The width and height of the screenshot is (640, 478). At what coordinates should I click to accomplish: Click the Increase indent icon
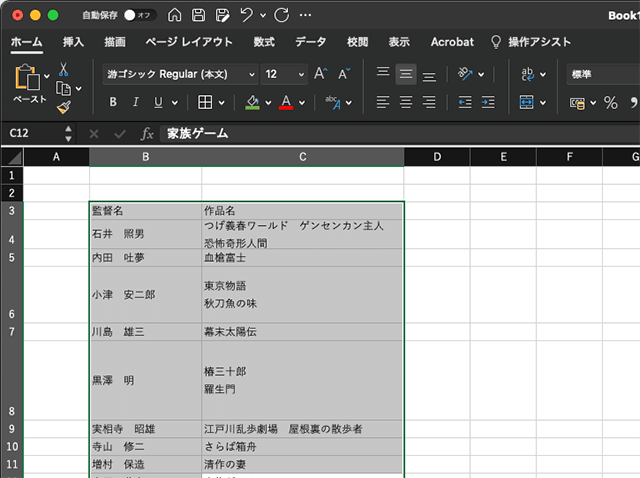point(490,102)
